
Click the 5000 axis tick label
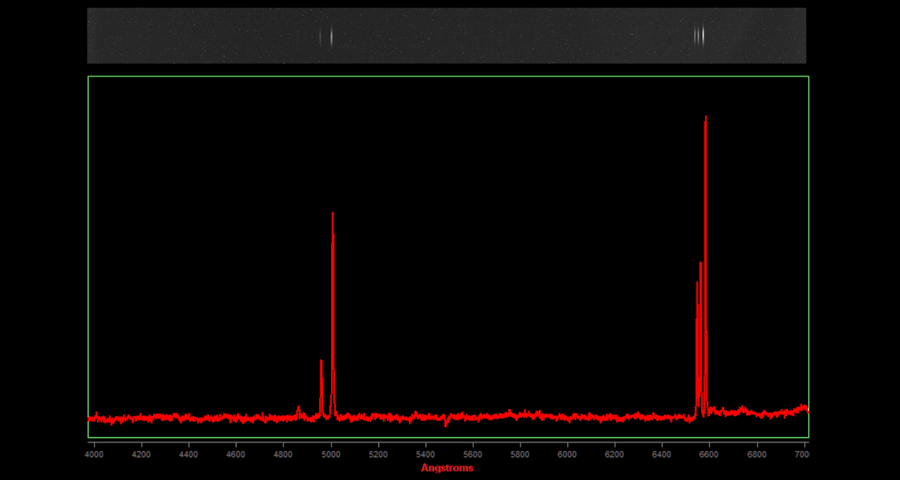click(x=330, y=453)
